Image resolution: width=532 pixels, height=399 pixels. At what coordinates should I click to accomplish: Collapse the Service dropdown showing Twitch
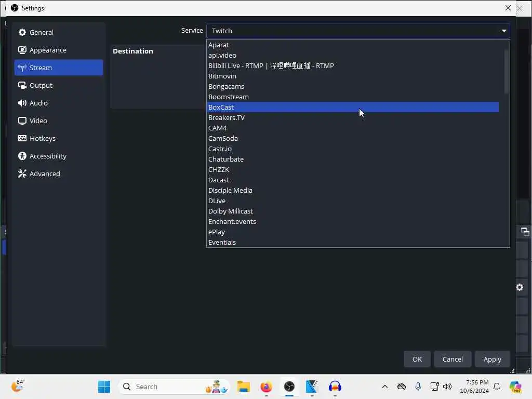click(358, 31)
